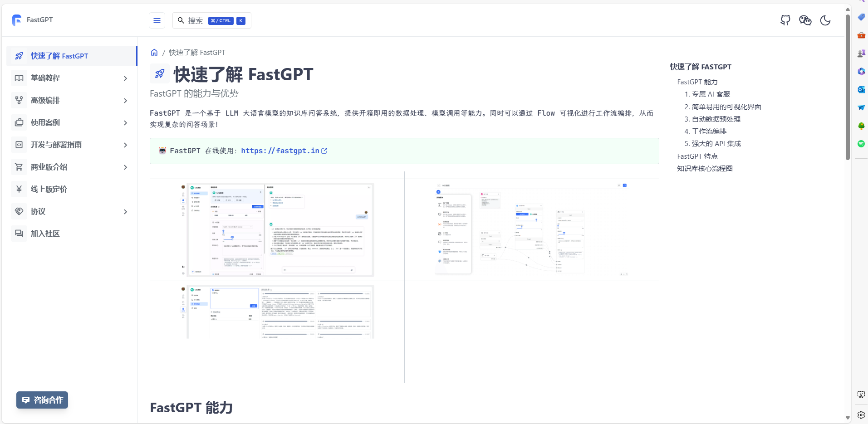Screen dimensions: 868x424
Task: Click the book icon for 基础教程
Action: tap(19, 78)
